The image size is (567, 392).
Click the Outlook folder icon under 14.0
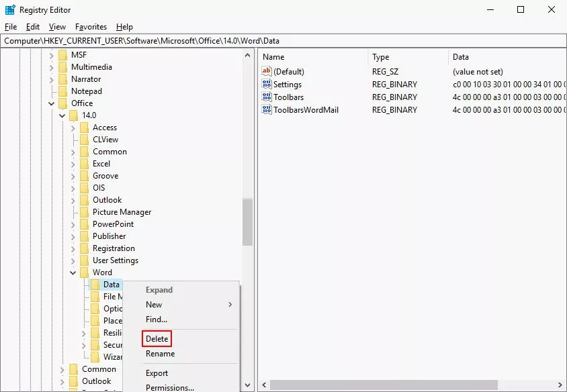coord(84,200)
